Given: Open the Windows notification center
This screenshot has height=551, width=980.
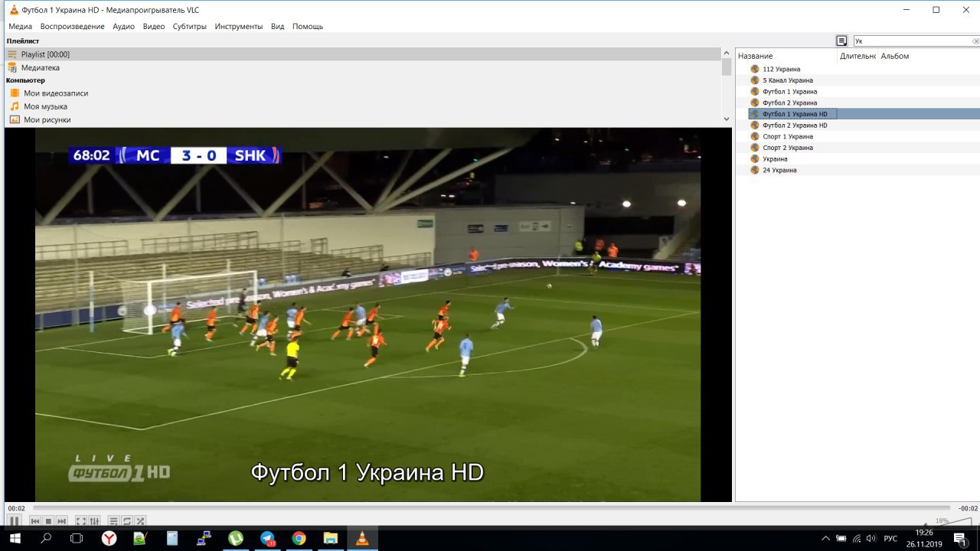Looking at the screenshot, I should [x=960, y=539].
